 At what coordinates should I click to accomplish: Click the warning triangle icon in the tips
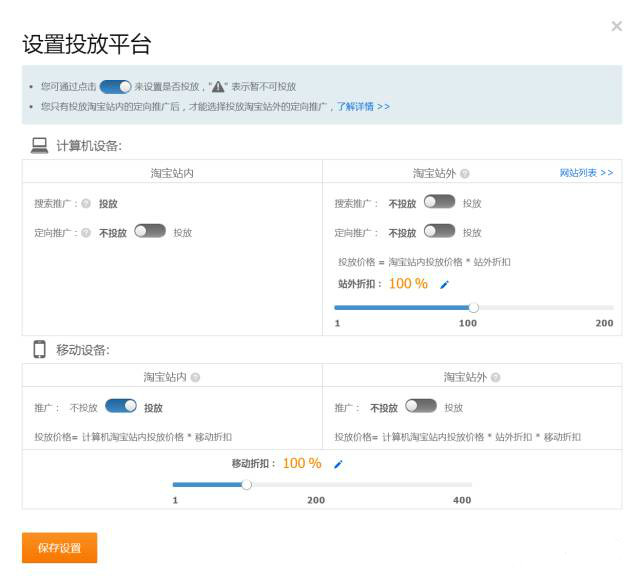coord(218,87)
